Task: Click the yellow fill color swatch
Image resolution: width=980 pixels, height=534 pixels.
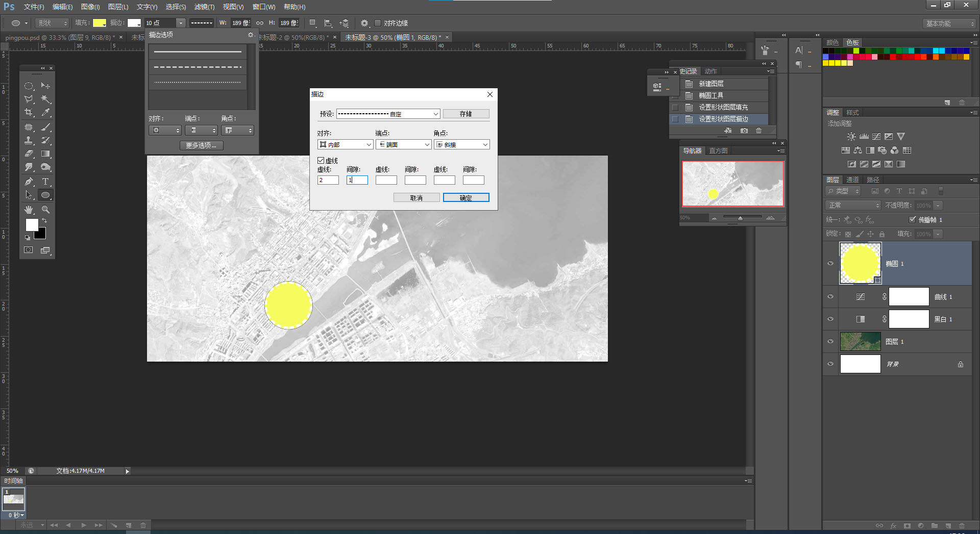Action: point(99,23)
